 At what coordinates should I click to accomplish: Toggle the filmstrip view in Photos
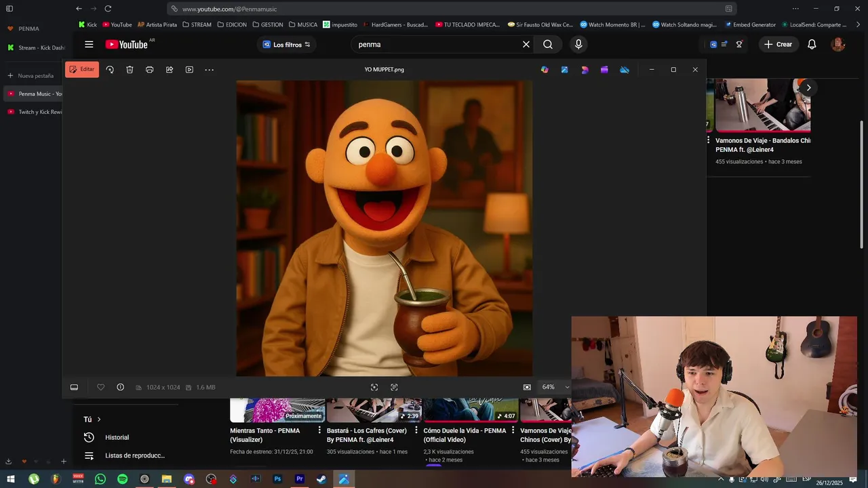tap(74, 387)
